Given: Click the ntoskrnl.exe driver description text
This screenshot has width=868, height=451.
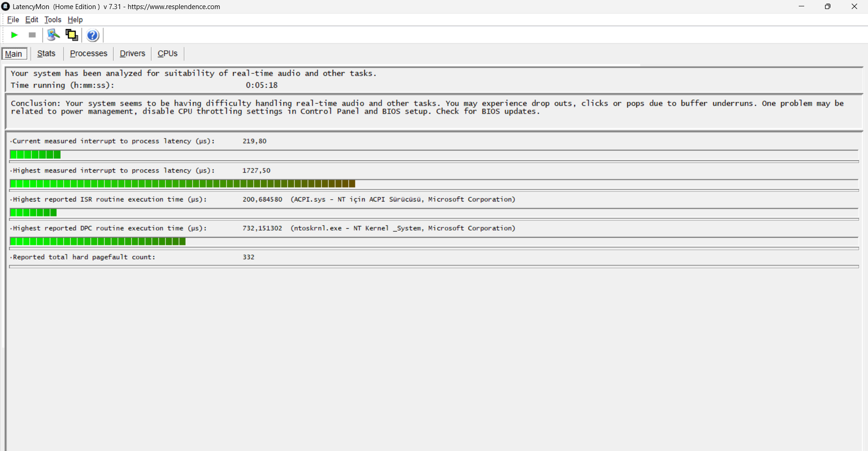Looking at the screenshot, I should point(403,229).
